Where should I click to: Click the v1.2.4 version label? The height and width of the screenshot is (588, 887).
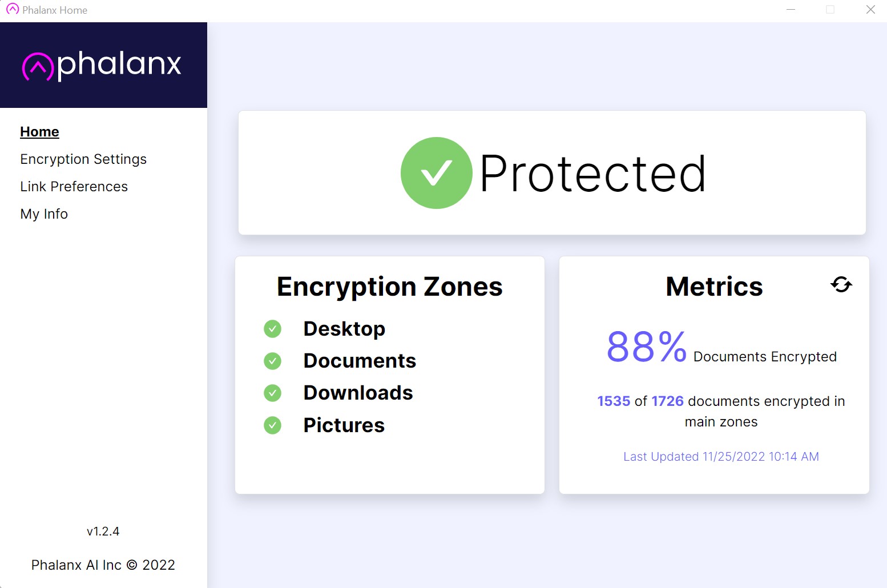pos(103,531)
